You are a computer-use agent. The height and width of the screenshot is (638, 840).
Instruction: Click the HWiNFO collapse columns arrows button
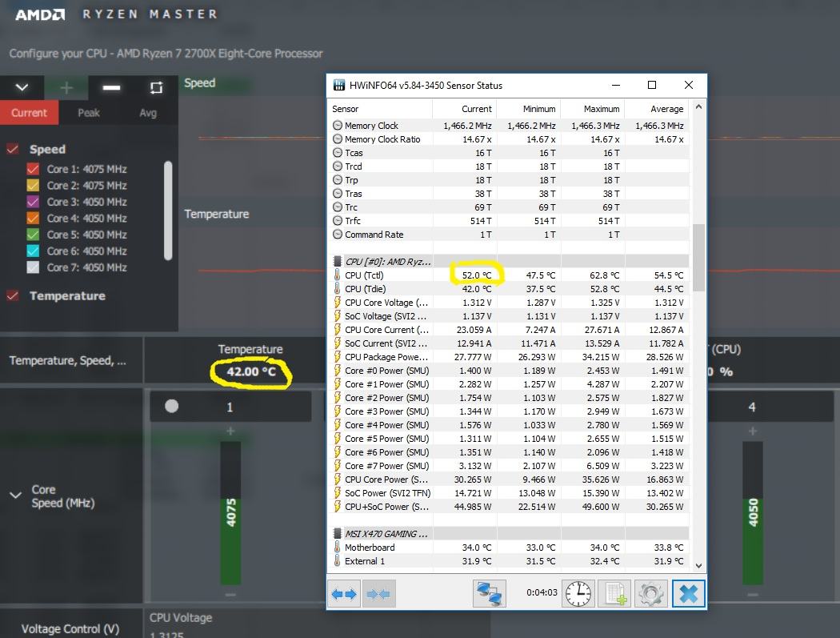378,593
